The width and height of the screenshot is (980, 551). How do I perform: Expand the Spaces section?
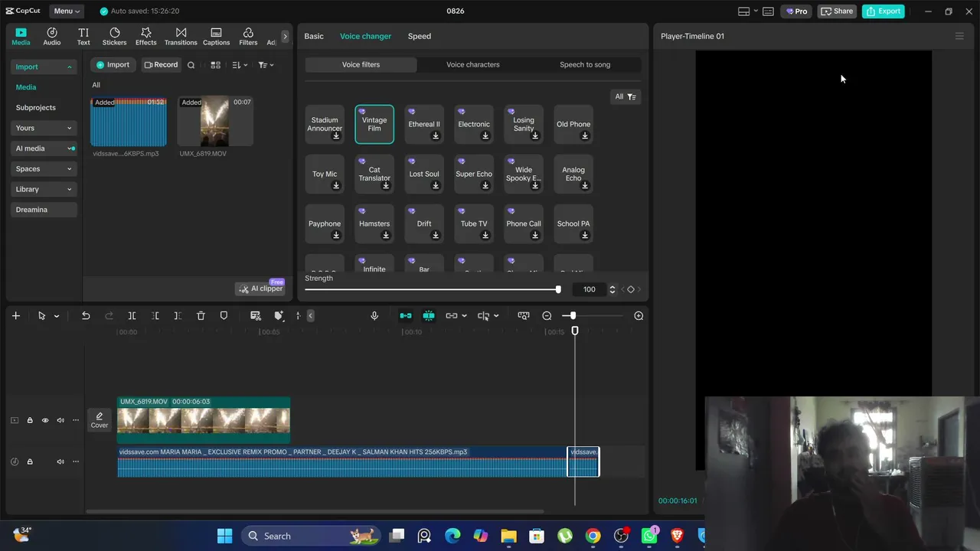tap(44, 169)
